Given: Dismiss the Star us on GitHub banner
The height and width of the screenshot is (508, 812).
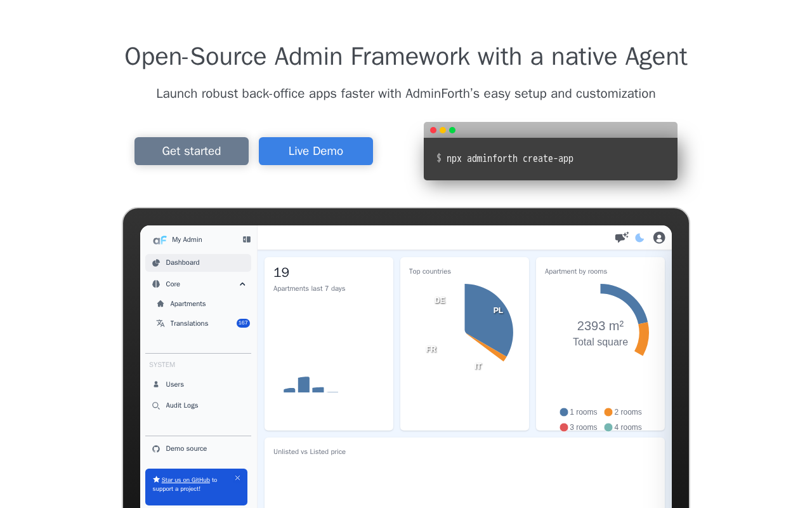Looking at the screenshot, I should tap(238, 478).
